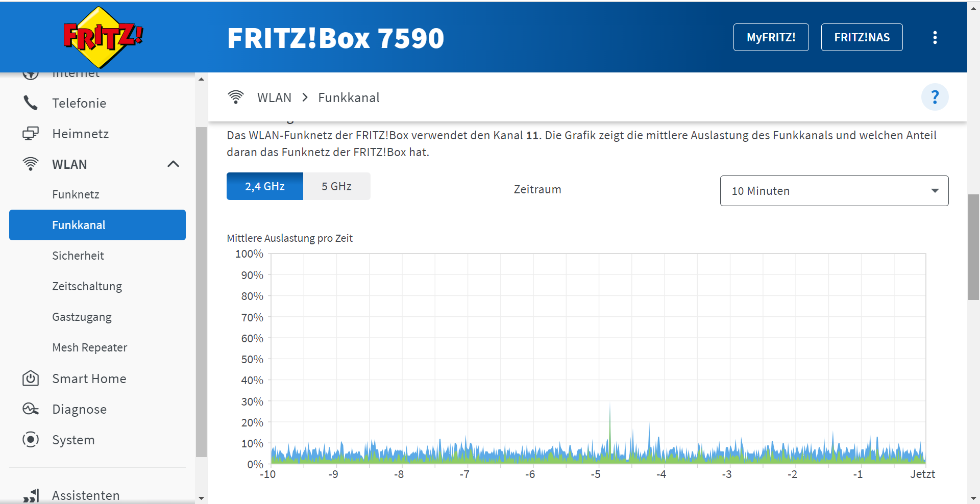Open the Sicherheit submenu item

coord(78,256)
